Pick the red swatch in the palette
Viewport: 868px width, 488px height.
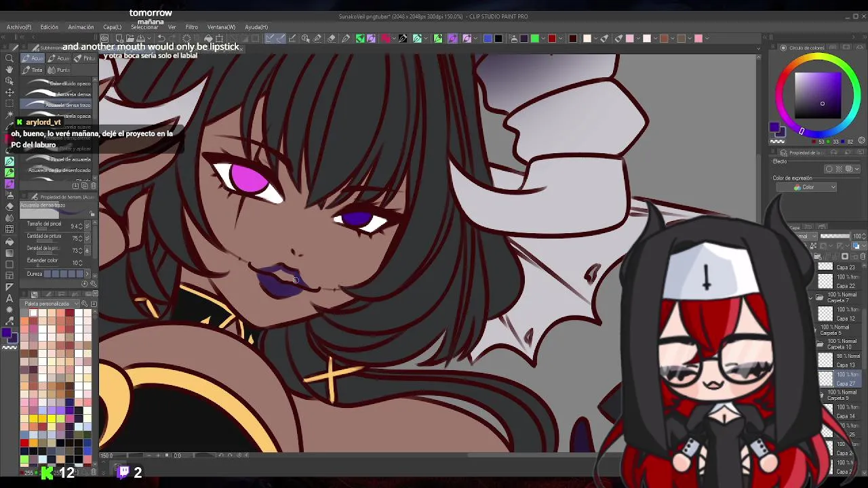tap(25, 443)
